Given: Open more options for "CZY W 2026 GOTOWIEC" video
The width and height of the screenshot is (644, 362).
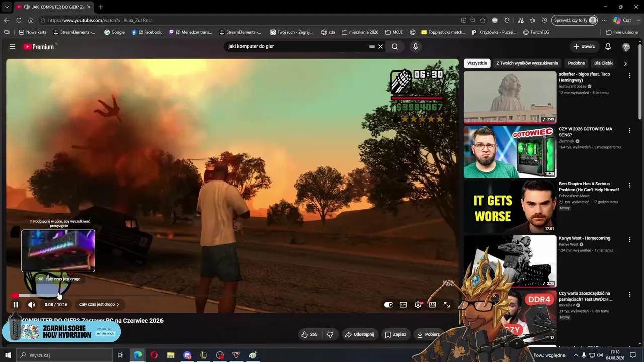Looking at the screenshot, I should [629, 131].
